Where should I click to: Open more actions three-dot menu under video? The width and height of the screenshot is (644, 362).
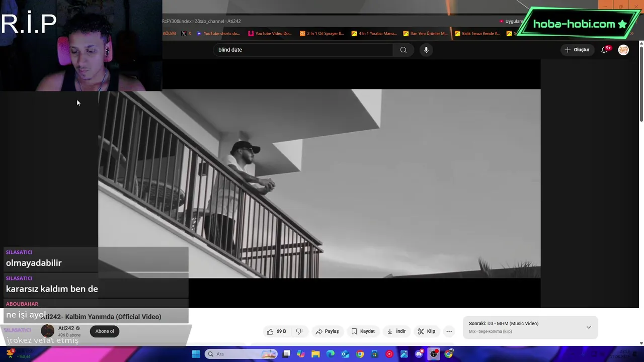pos(449,331)
